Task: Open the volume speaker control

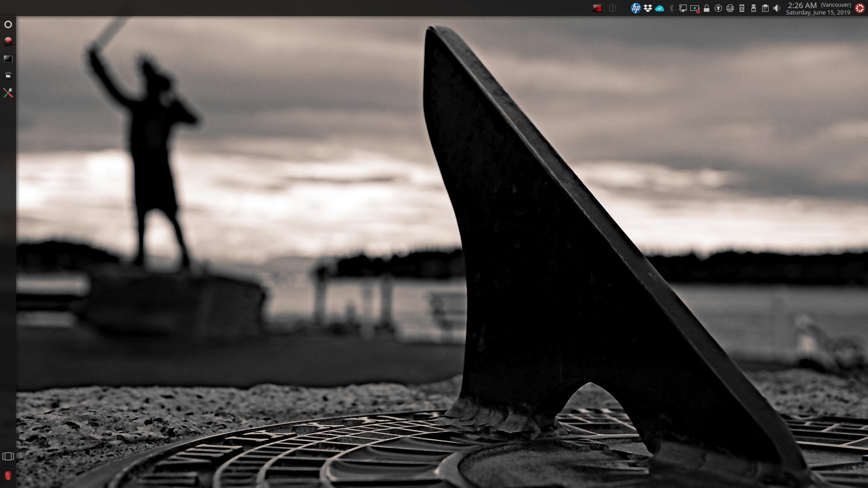Action: [777, 8]
